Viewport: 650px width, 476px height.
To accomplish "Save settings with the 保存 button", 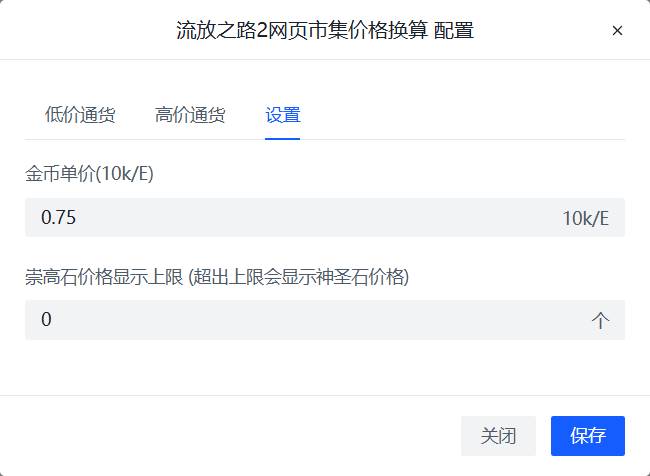I will (x=588, y=436).
